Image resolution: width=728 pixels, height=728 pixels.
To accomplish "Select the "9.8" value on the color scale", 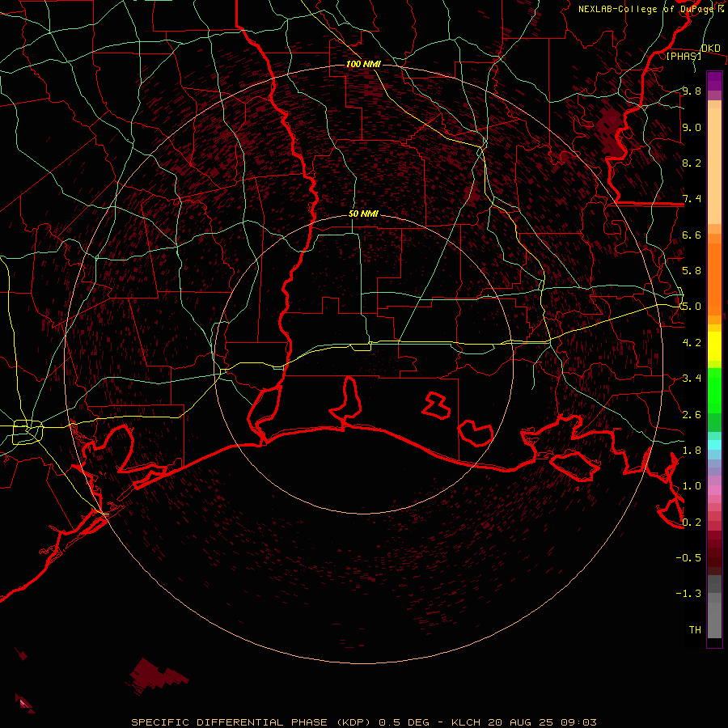I will [692, 91].
